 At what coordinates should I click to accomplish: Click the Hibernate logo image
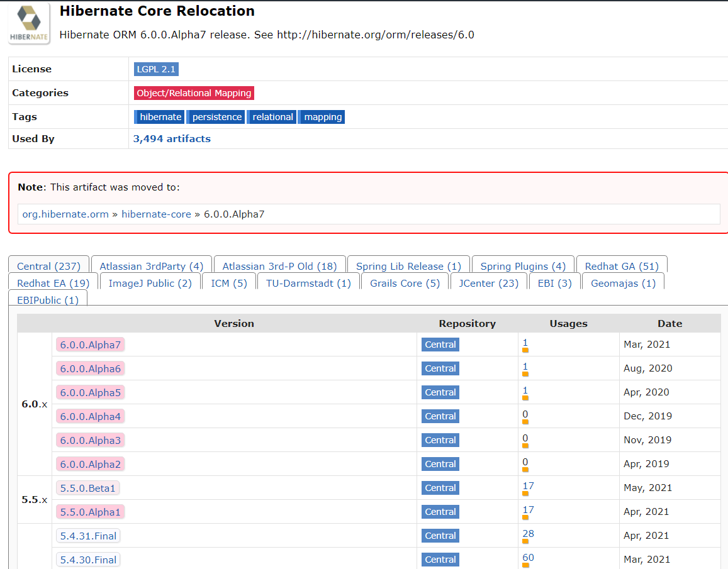pos(29,24)
